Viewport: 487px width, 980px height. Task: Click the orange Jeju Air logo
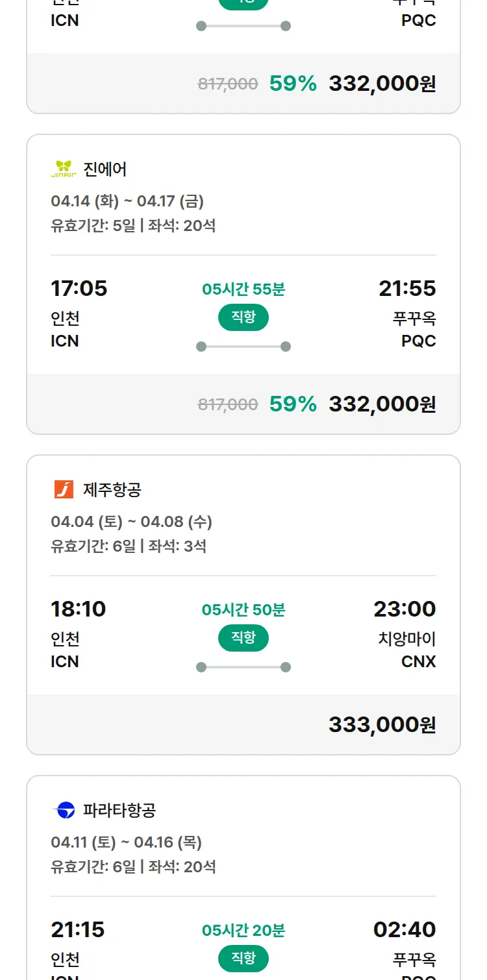(64, 489)
